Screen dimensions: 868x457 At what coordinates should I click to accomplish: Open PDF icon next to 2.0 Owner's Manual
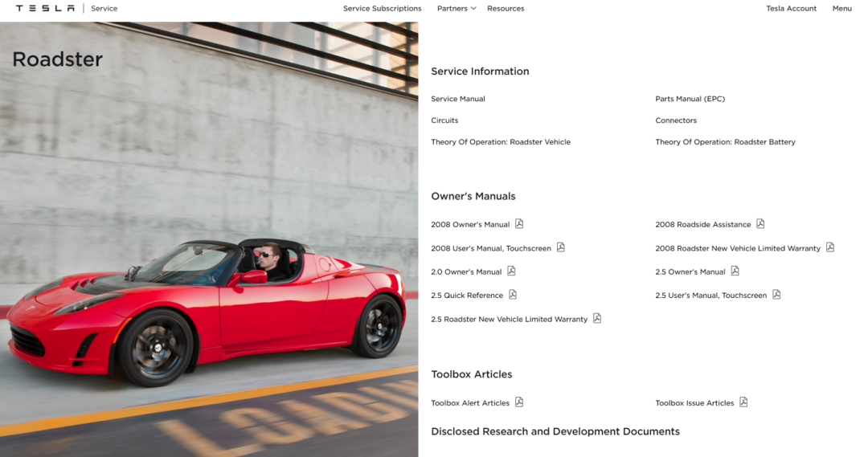click(511, 271)
